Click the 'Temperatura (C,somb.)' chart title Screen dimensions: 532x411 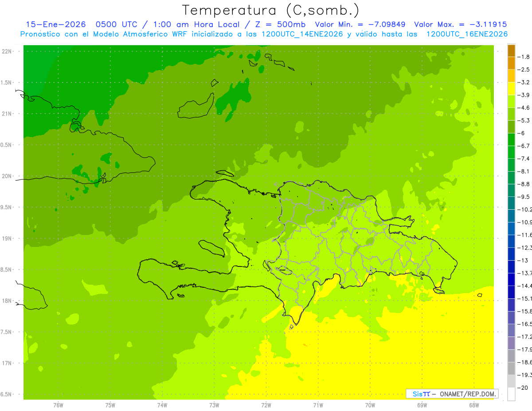pos(270,10)
